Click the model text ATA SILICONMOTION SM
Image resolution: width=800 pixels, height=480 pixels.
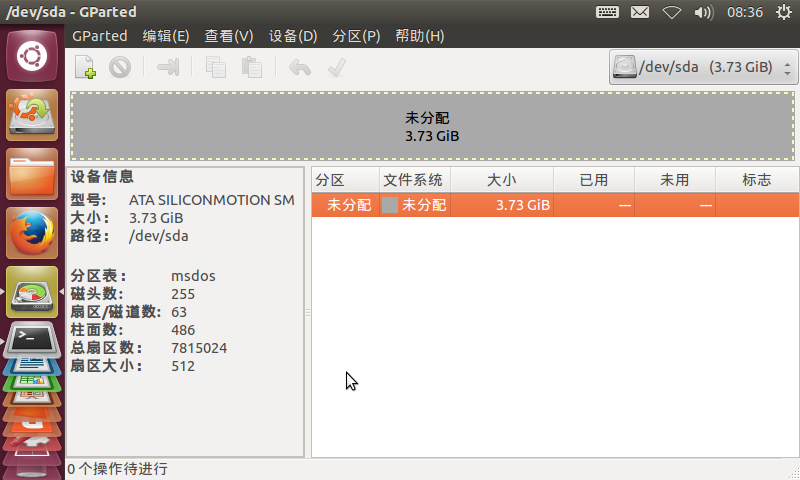[212, 200]
